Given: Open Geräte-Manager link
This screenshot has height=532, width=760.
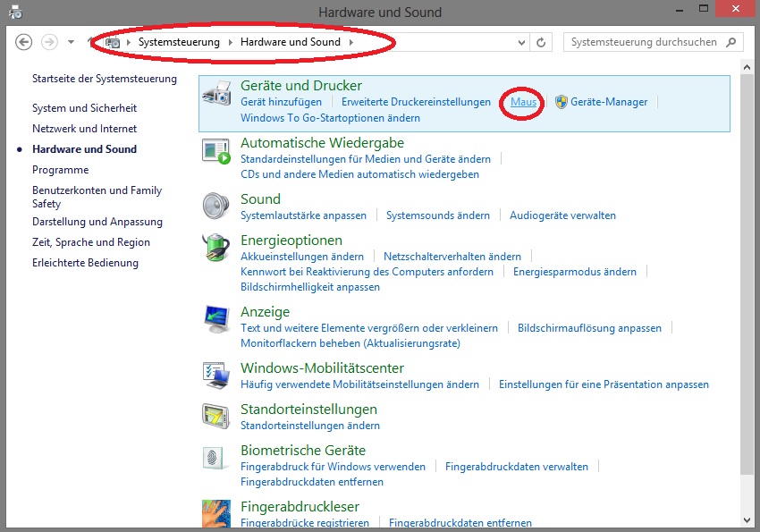Looking at the screenshot, I should coord(609,102).
